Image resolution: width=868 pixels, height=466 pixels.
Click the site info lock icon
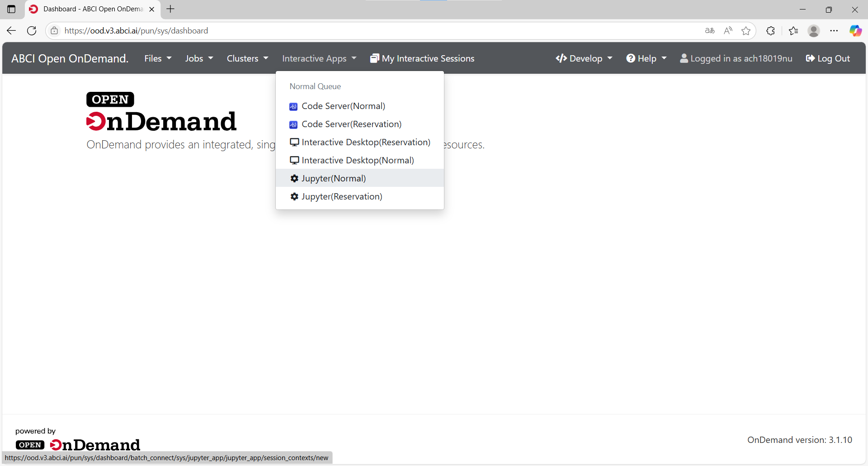pos(54,31)
